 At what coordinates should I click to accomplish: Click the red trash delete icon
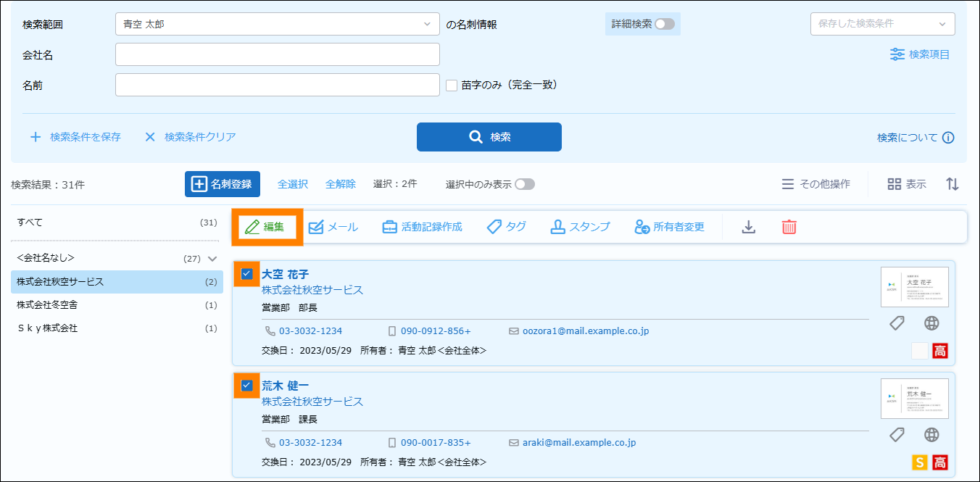point(789,227)
